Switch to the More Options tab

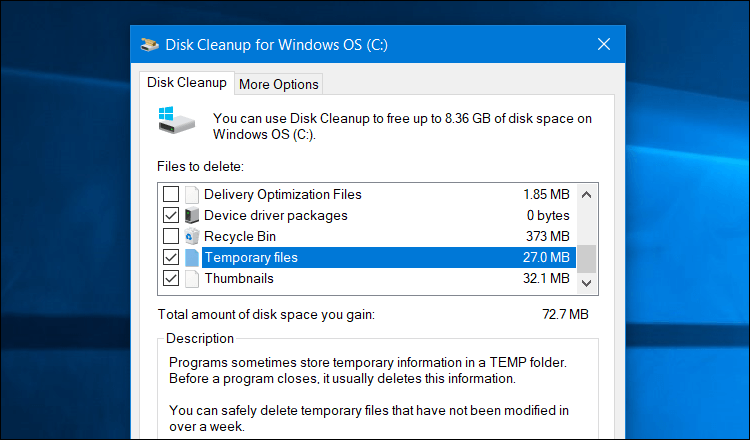(x=279, y=84)
